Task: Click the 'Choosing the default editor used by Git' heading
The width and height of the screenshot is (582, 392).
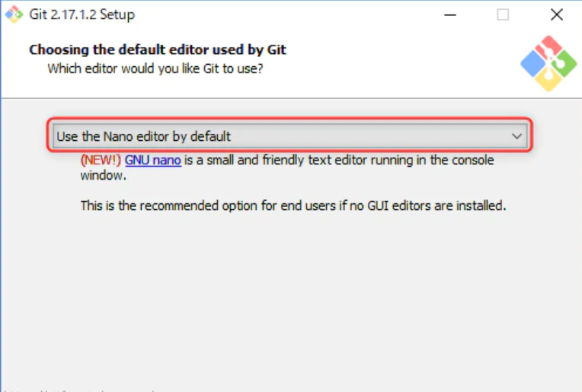Action: (158, 49)
